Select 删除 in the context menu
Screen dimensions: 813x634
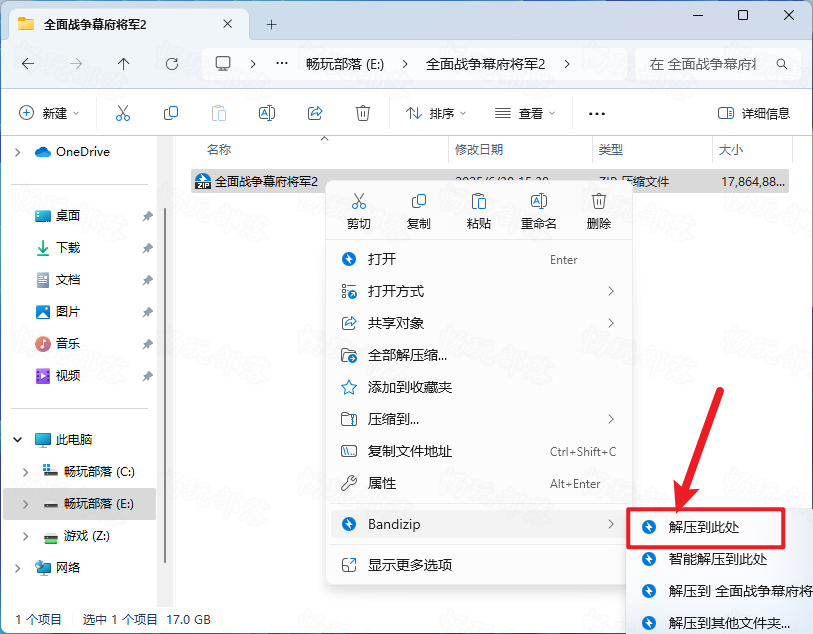(x=599, y=212)
